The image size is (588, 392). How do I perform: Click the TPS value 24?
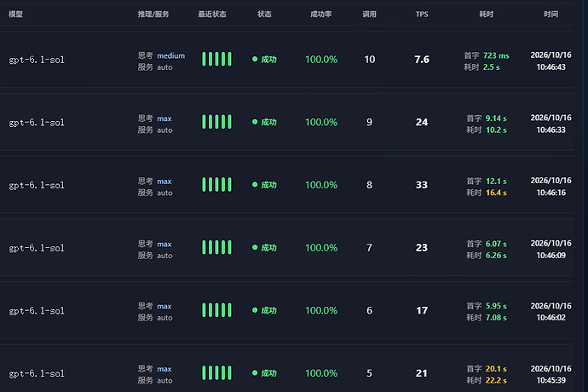(x=422, y=122)
